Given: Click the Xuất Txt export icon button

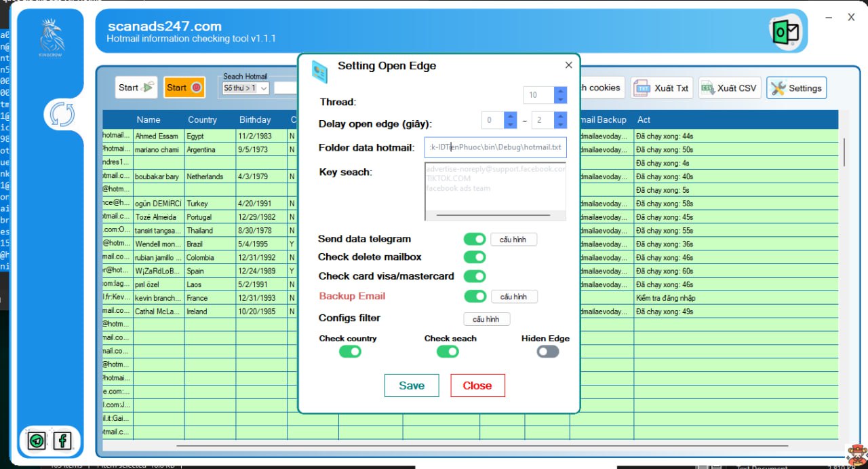Looking at the screenshot, I should (x=661, y=88).
